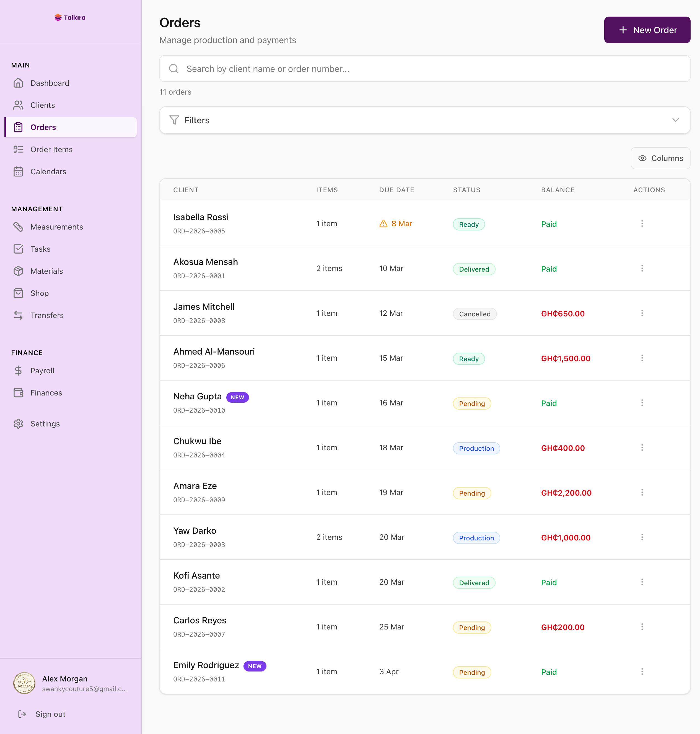
Task: Switch to the Orders section
Action: click(43, 127)
